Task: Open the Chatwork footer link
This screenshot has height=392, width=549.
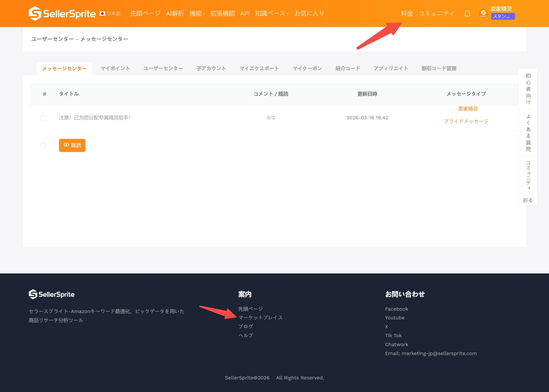Action: [396, 344]
